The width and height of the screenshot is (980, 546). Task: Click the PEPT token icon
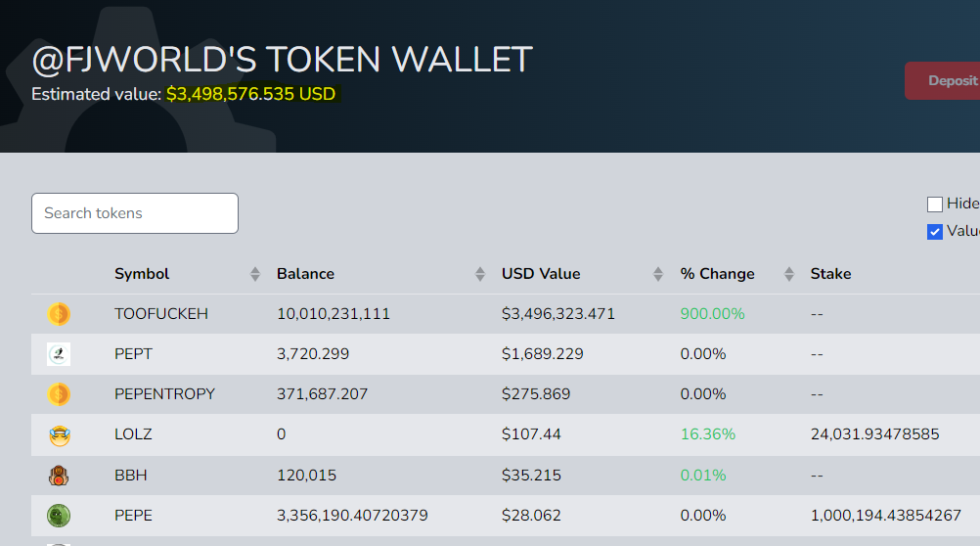click(x=59, y=354)
